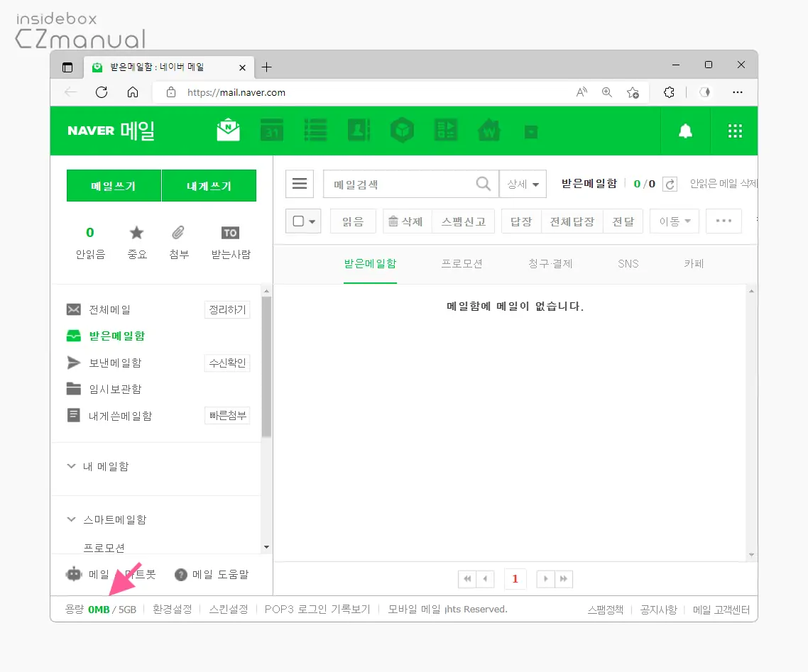Open the MYBOX cube icon
The width and height of the screenshot is (808, 672).
[x=403, y=131]
